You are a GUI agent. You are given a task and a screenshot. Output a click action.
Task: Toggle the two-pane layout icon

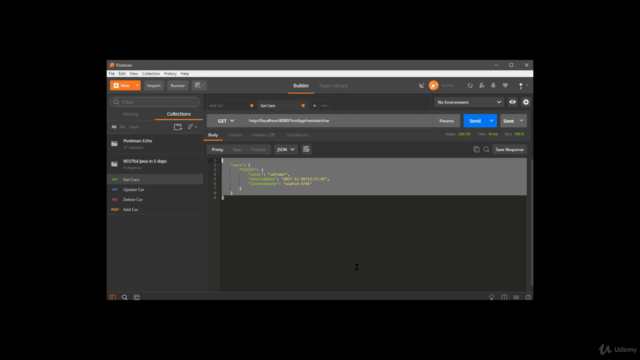point(504,297)
